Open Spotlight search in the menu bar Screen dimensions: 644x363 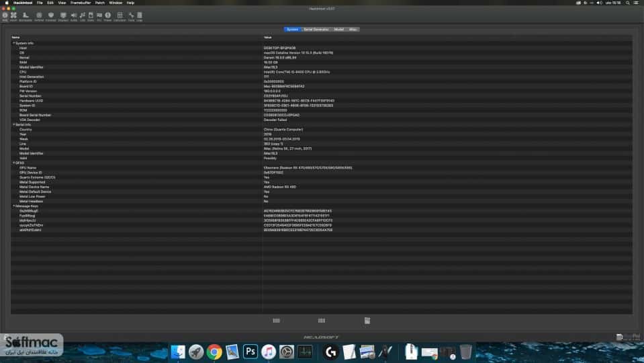[x=628, y=3]
